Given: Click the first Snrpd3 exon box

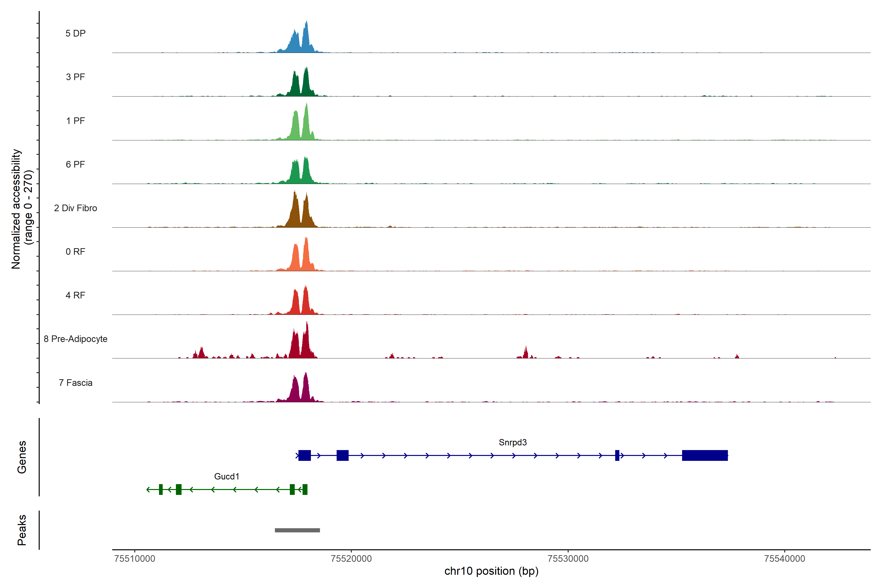Looking at the screenshot, I should click(x=305, y=455).
